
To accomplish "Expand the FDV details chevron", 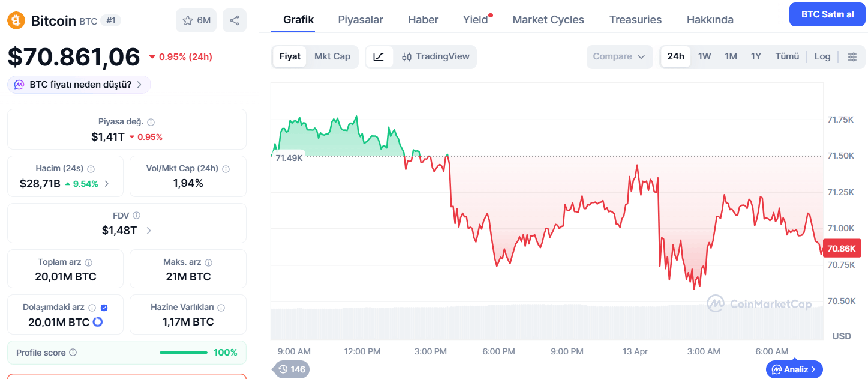I will (x=149, y=230).
